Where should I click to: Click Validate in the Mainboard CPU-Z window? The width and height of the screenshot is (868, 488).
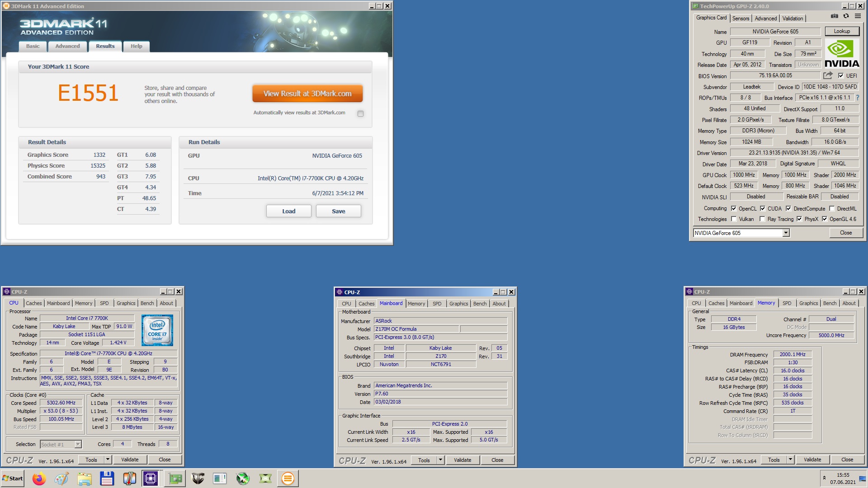click(462, 460)
